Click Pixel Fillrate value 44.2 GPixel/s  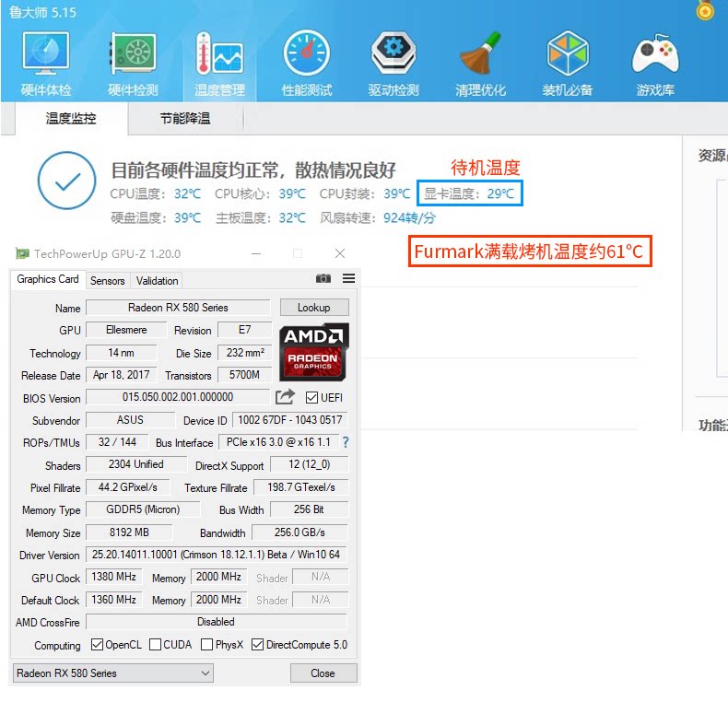[128, 487]
